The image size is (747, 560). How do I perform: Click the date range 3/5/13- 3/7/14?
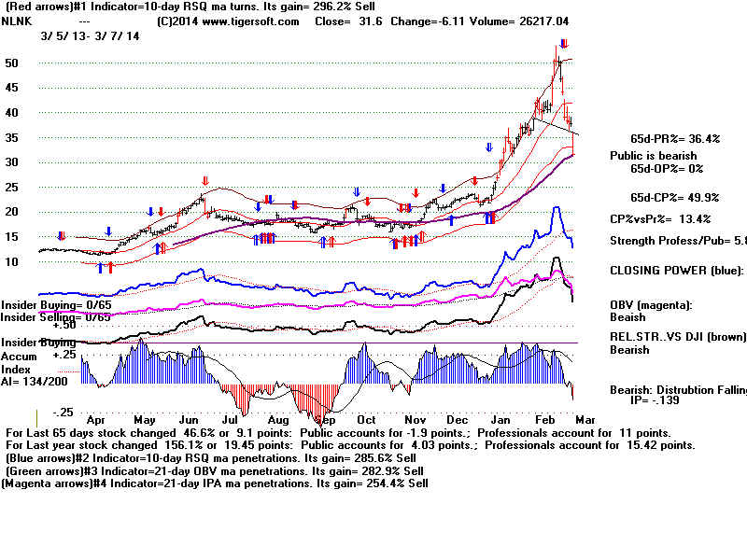(x=90, y=36)
